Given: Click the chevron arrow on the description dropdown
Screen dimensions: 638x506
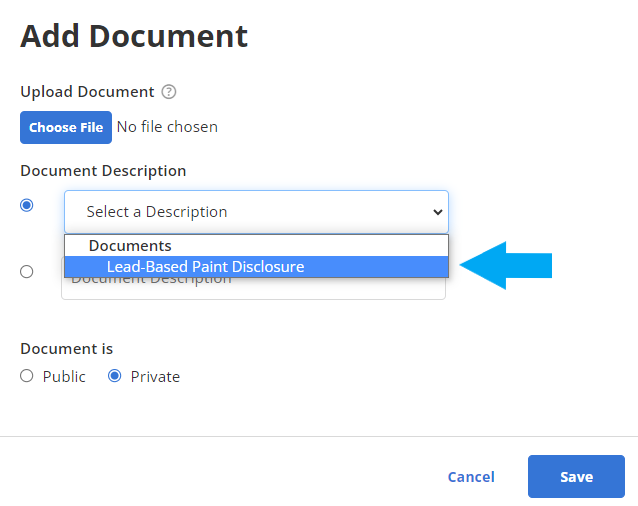Looking at the screenshot, I should tap(436, 212).
